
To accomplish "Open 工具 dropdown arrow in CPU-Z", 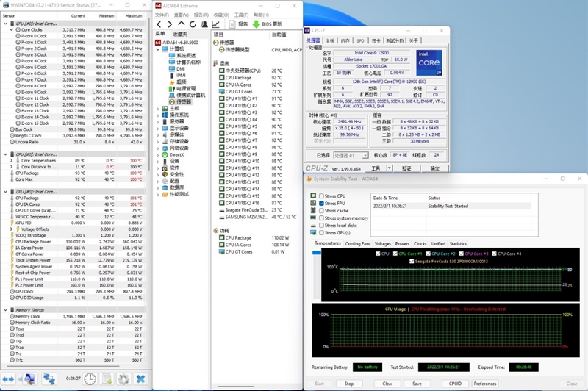I will (x=390, y=168).
